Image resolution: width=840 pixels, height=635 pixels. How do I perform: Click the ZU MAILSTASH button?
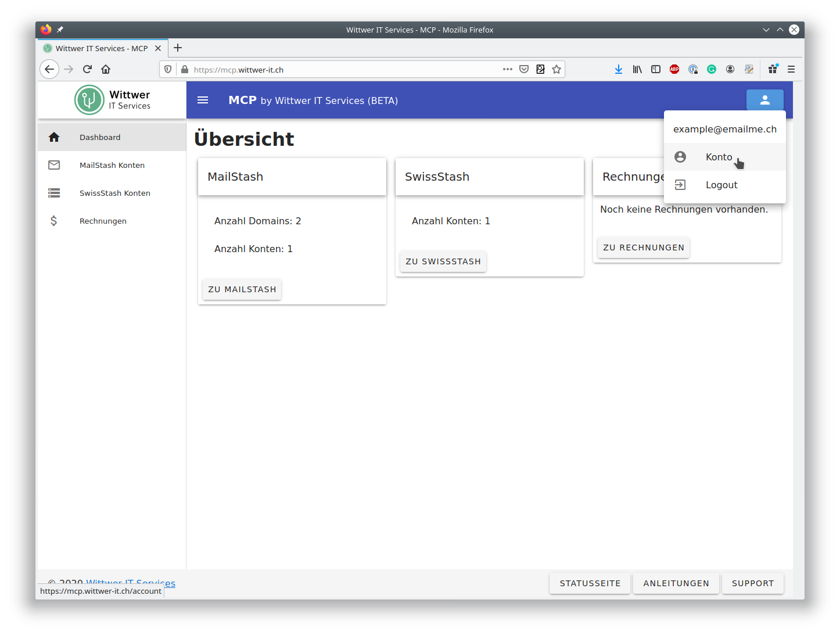[242, 289]
